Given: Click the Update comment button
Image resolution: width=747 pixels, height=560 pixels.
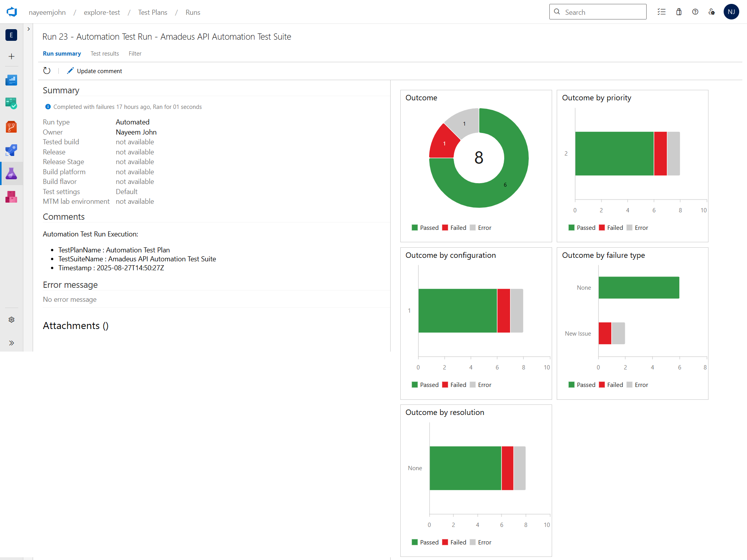Looking at the screenshot, I should (95, 71).
